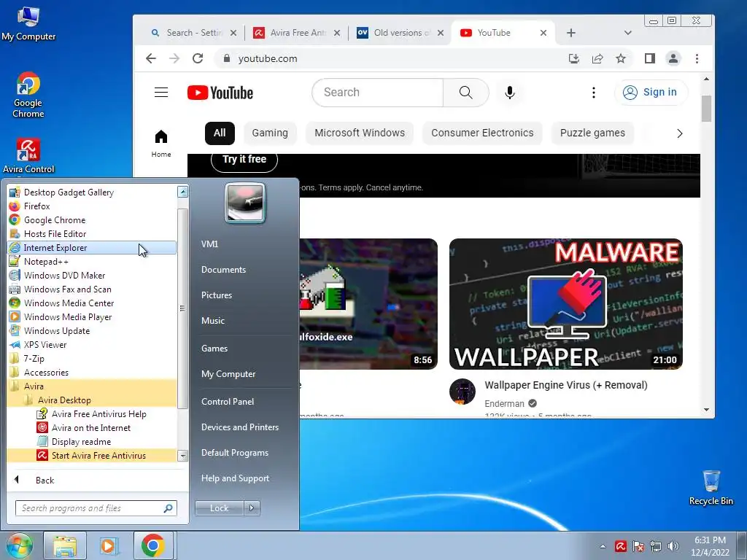
Task: Select Microsoft Windows filter chip
Action: 360,133
